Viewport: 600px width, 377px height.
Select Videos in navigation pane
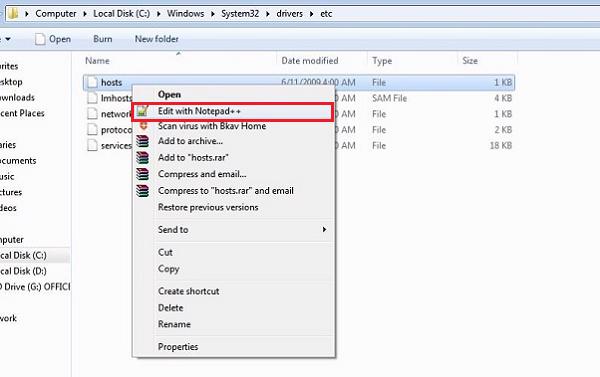click(8, 208)
